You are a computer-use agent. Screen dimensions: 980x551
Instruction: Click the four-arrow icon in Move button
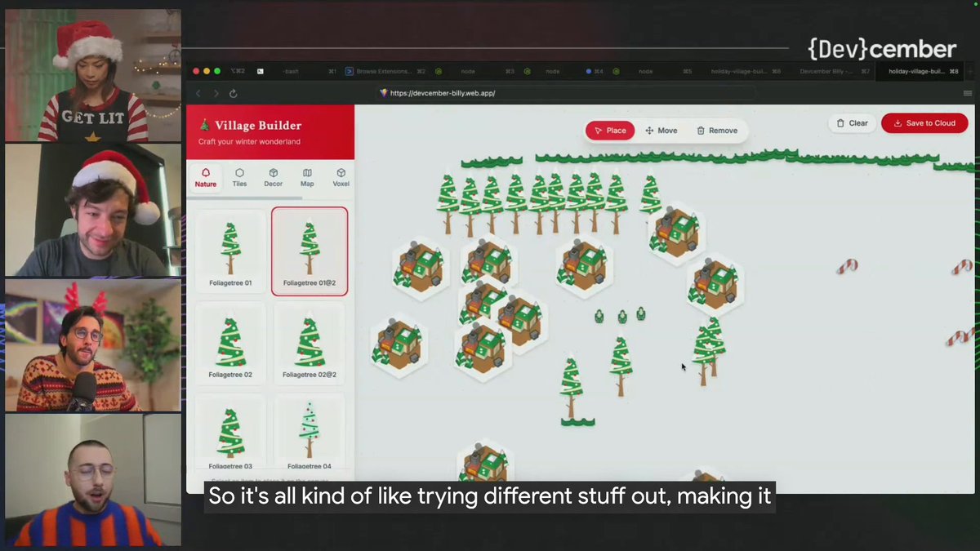click(x=649, y=131)
